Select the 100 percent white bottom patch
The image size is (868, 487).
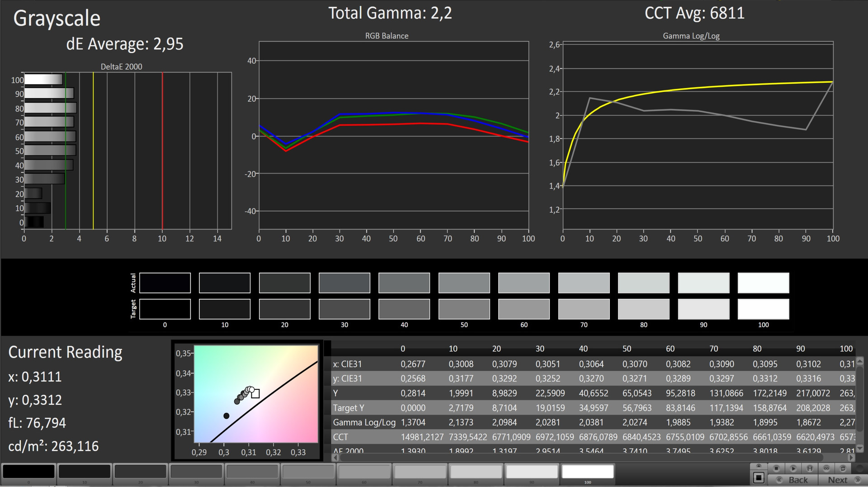(588, 472)
